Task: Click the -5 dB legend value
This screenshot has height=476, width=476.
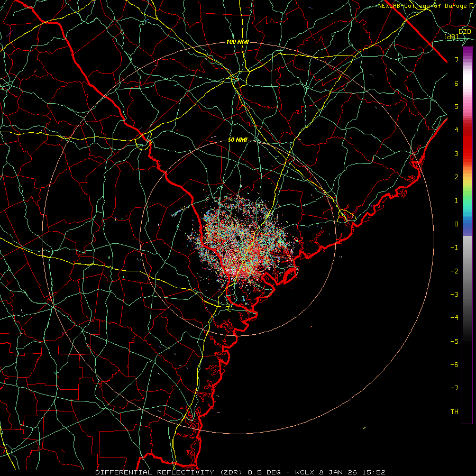Action: [x=454, y=342]
